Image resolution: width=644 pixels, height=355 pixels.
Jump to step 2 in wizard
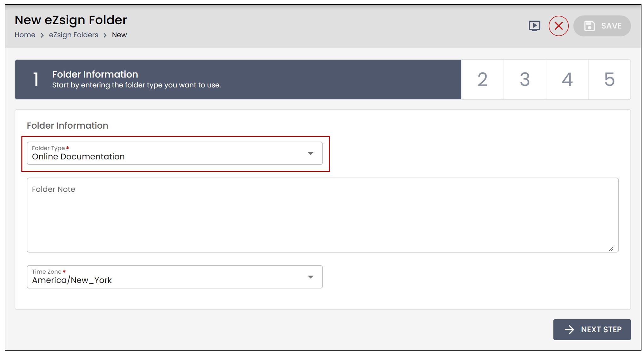tap(482, 79)
